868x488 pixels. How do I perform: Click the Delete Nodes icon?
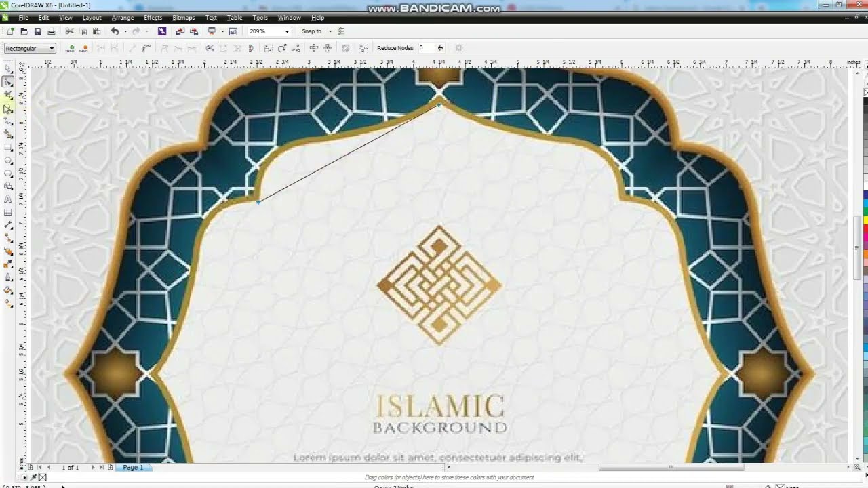(x=84, y=48)
